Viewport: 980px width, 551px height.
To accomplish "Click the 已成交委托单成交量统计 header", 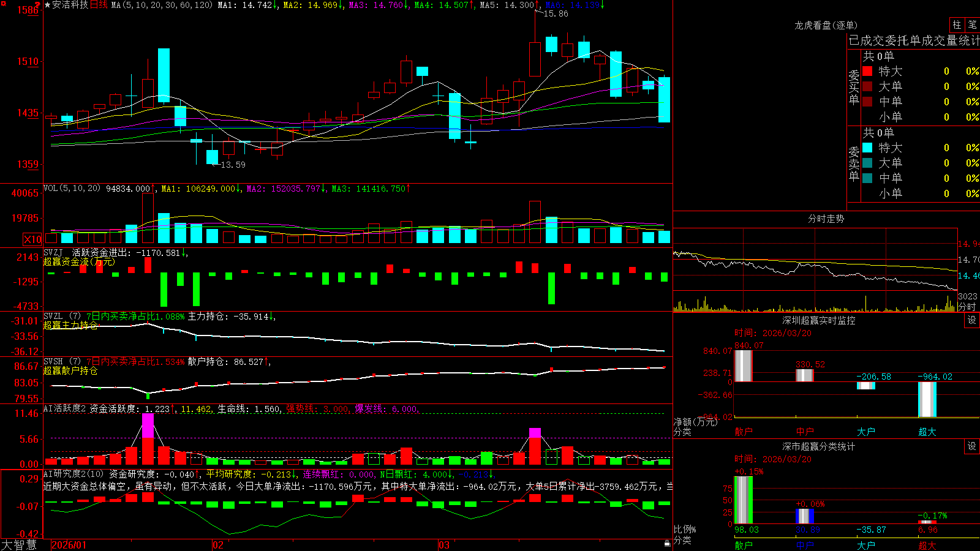I will 914,40.
